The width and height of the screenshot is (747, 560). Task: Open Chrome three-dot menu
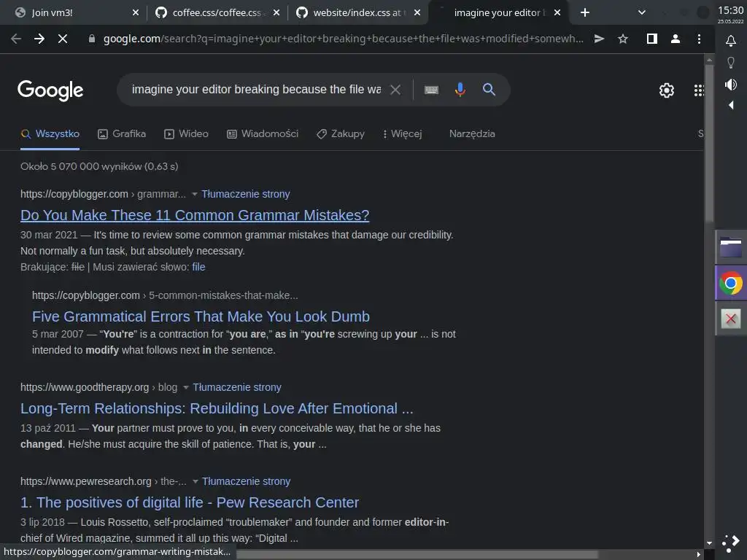[x=699, y=39]
